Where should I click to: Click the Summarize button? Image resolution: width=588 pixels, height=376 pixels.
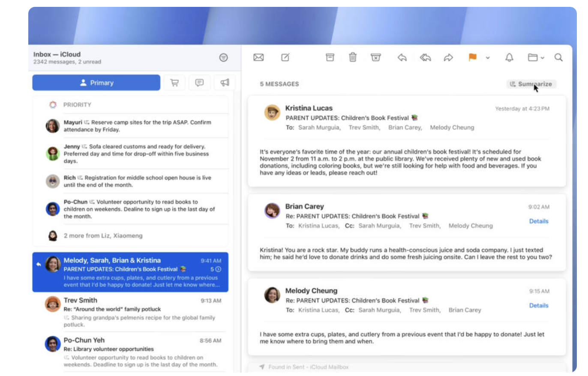(x=531, y=84)
